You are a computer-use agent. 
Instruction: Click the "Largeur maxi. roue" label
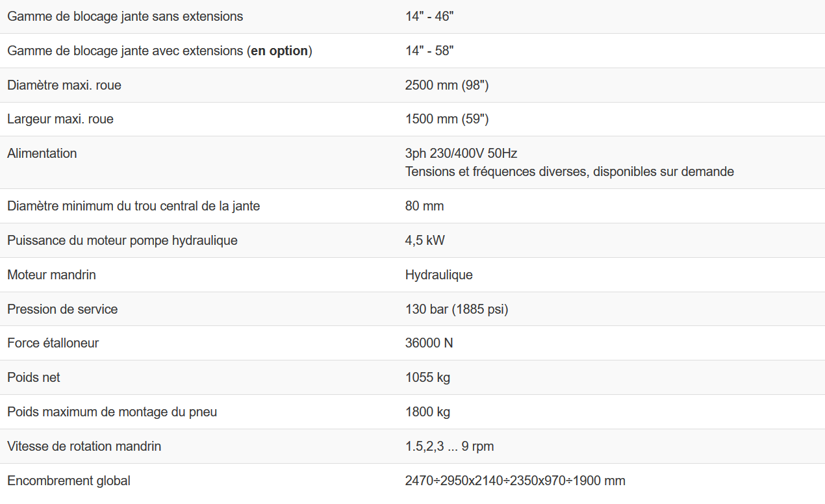[x=60, y=120]
